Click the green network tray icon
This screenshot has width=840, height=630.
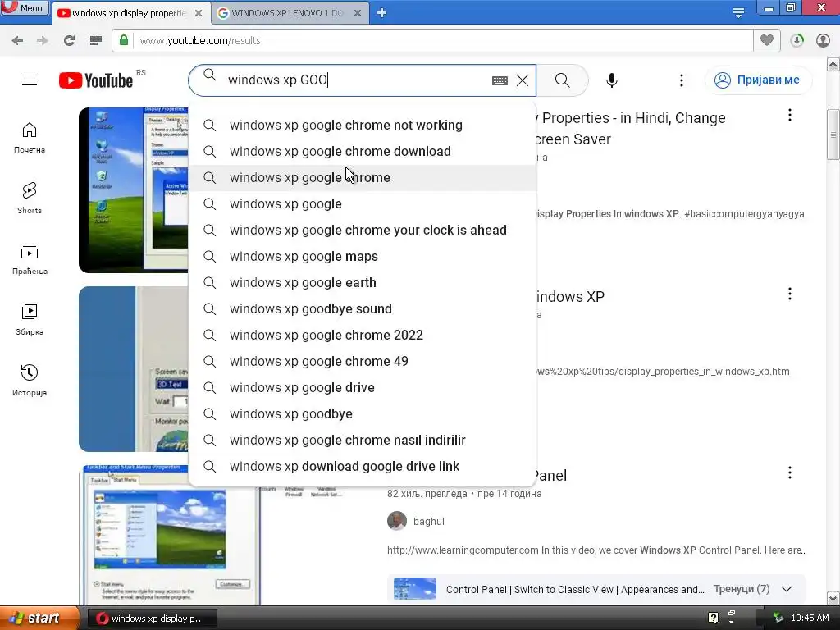[778, 618]
